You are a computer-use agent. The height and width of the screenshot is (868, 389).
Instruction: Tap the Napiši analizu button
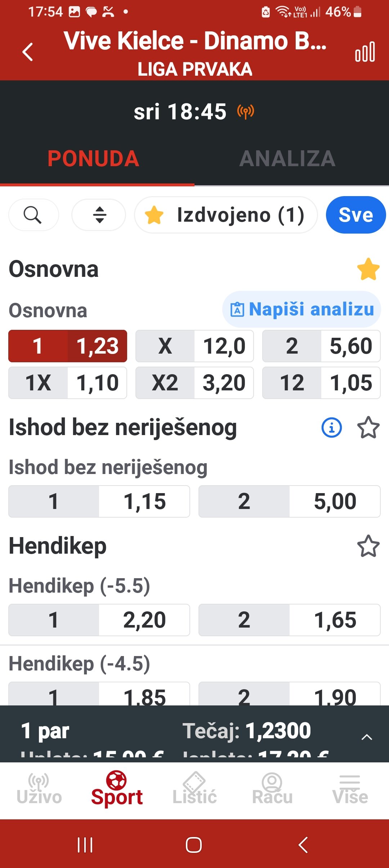click(x=301, y=309)
